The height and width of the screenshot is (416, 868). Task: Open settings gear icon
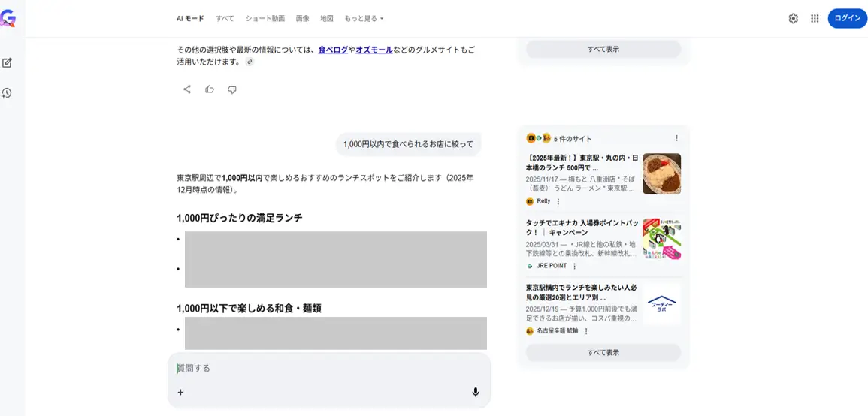click(x=794, y=18)
